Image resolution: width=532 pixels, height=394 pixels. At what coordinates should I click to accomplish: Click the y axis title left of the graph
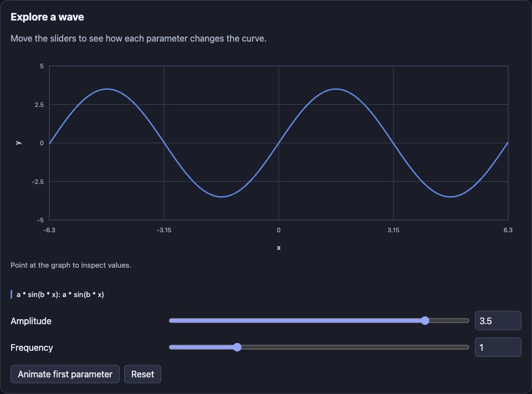tap(19, 143)
